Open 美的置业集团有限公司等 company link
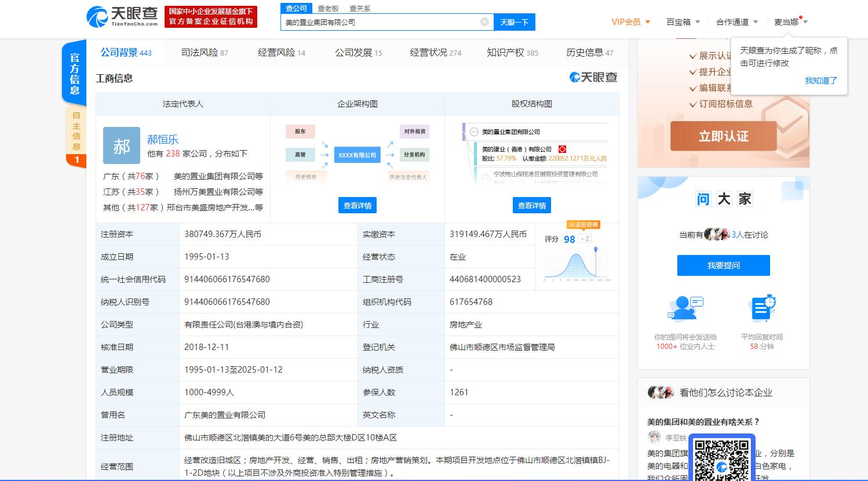This screenshot has height=481, width=868. point(218,176)
